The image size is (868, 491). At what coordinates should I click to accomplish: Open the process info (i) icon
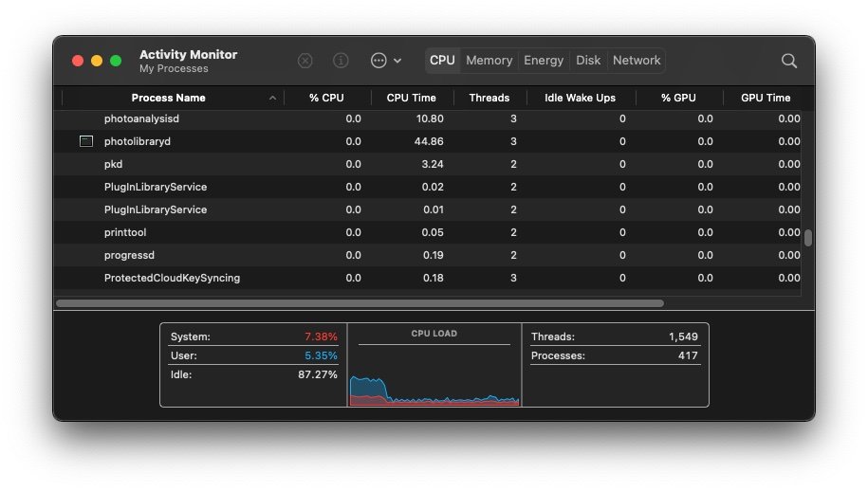click(x=341, y=61)
